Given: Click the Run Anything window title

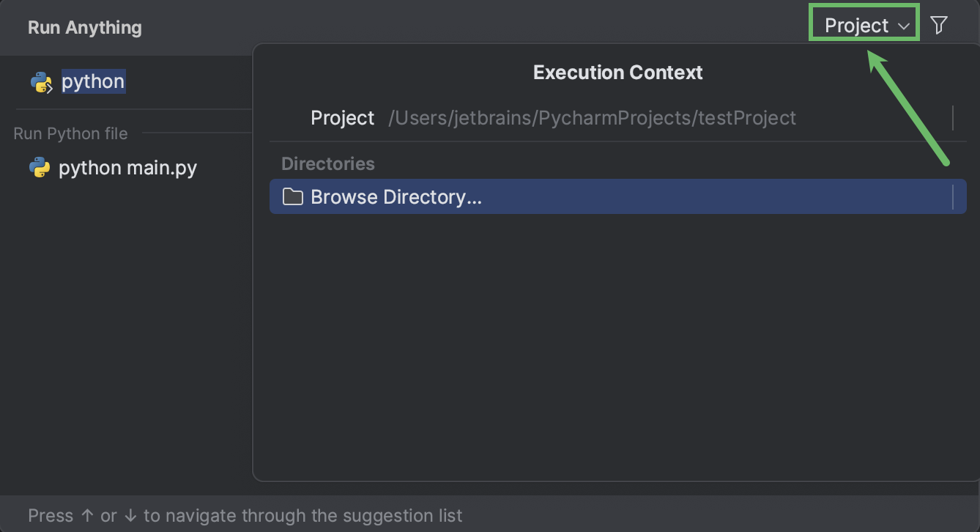Looking at the screenshot, I should (84, 27).
